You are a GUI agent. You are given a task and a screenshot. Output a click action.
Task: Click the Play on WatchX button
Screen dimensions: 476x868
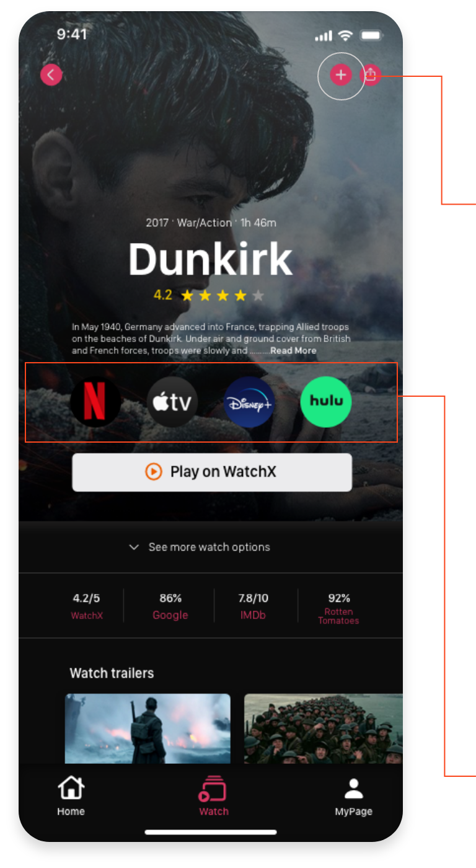point(212,472)
